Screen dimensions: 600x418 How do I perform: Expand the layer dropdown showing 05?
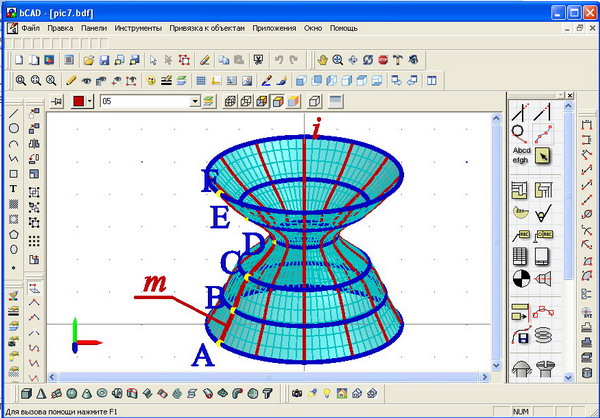[x=195, y=101]
